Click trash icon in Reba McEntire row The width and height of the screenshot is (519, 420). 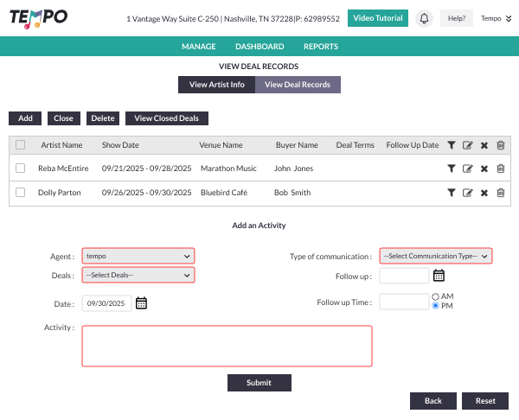[500, 169]
